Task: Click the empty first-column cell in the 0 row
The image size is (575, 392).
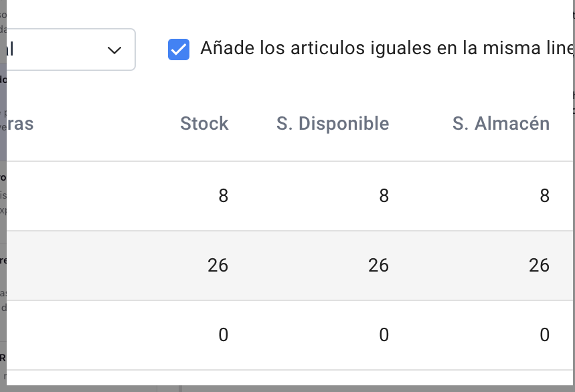Action: (74, 335)
